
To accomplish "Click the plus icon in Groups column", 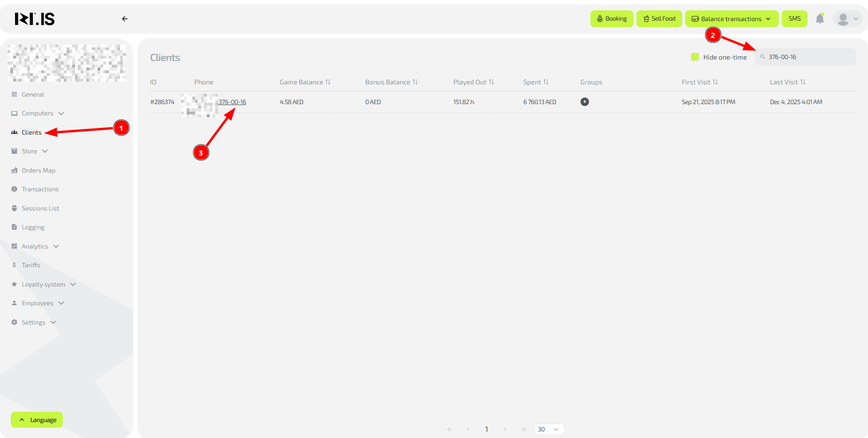I will point(584,102).
